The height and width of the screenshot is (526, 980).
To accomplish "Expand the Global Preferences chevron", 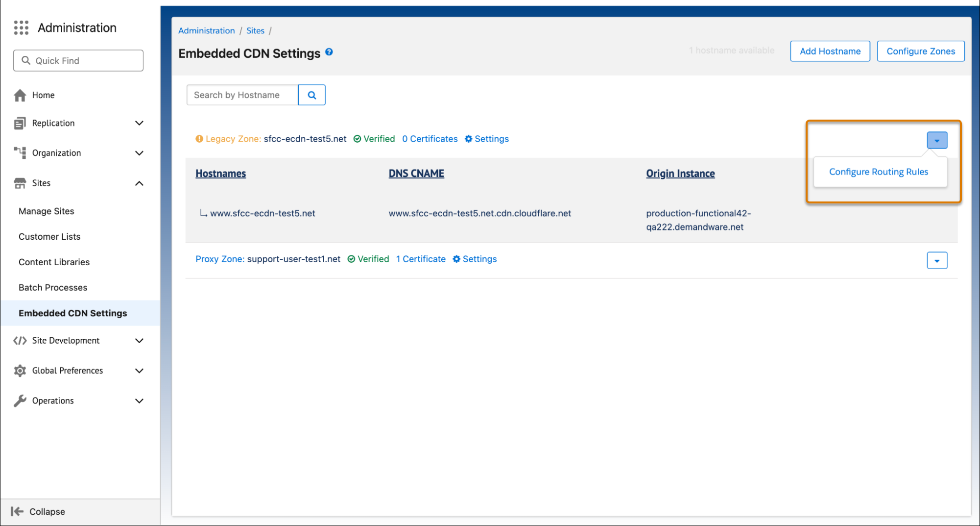I will point(139,371).
